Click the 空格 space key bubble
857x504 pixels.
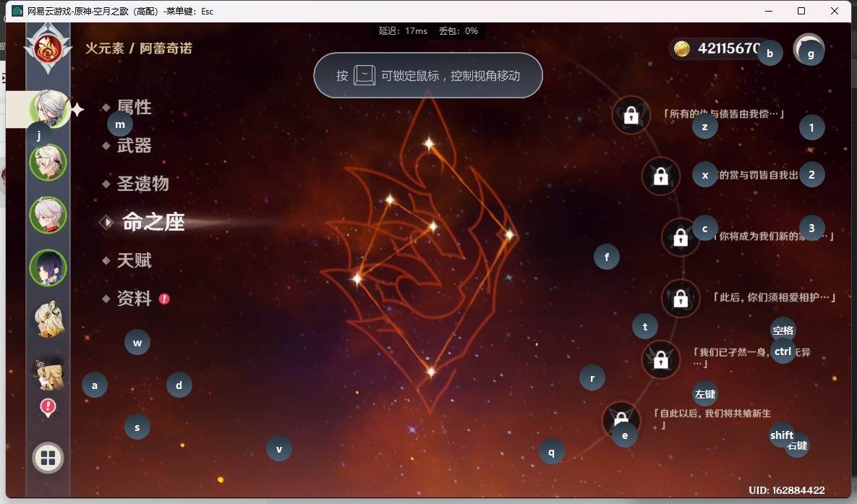pyautogui.click(x=783, y=330)
